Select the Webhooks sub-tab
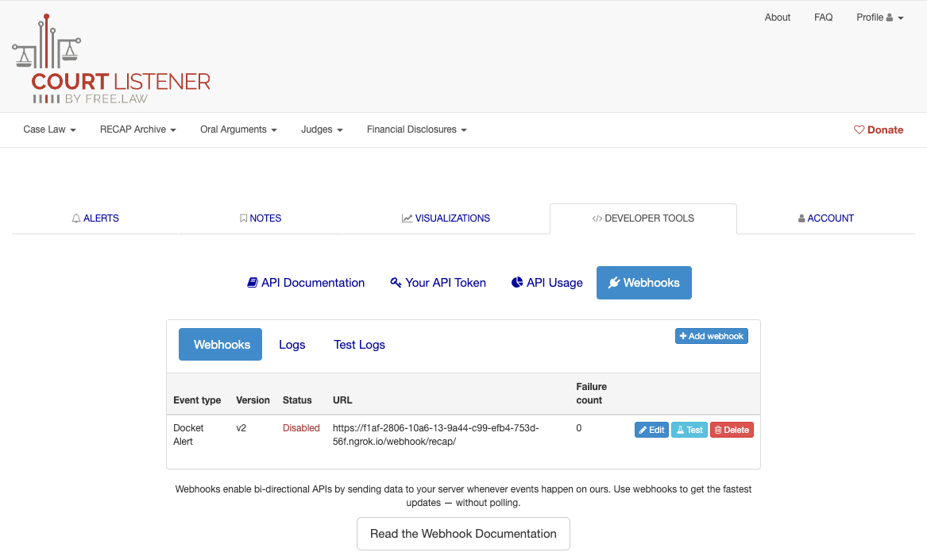The width and height of the screenshot is (927, 560). tap(220, 344)
